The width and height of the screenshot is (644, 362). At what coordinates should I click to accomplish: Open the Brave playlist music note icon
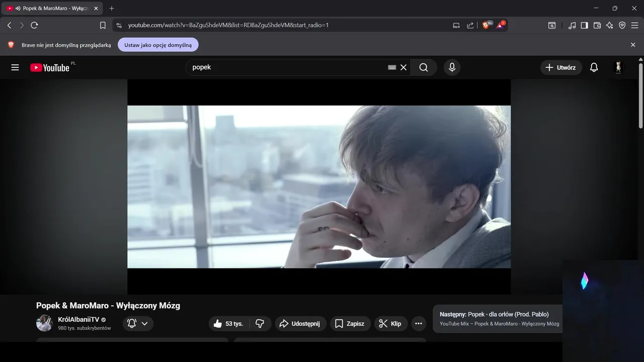click(x=572, y=25)
